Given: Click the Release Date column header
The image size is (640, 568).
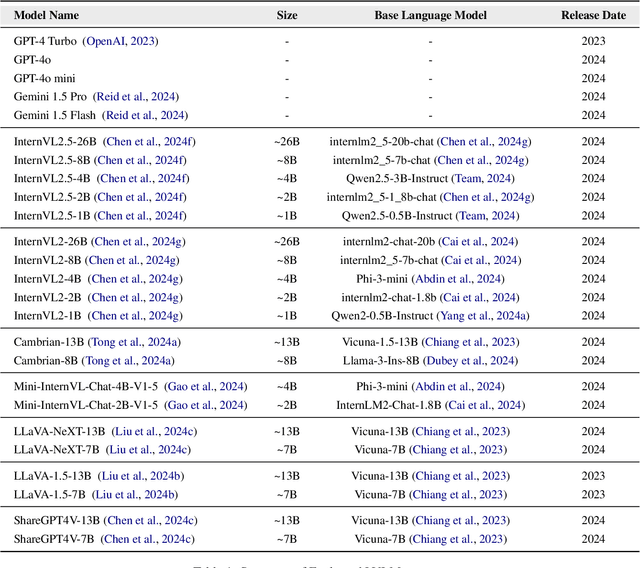Looking at the screenshot, I should coord(593,15).
